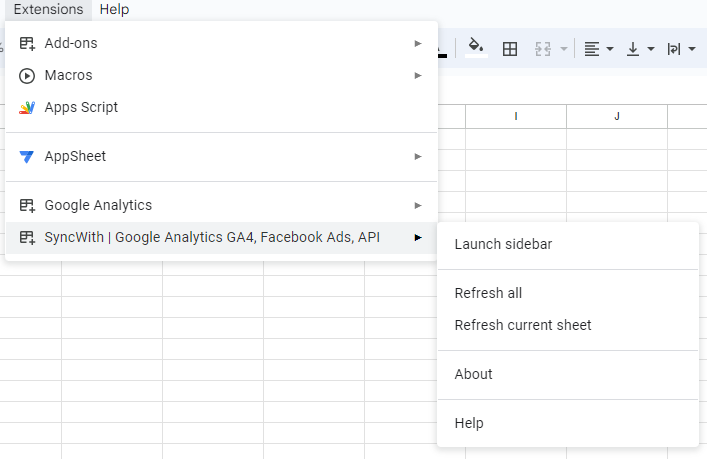Screen dimensions: 707x459
Task: Open the horizontal align dropdown
Action: coord(598,49)
